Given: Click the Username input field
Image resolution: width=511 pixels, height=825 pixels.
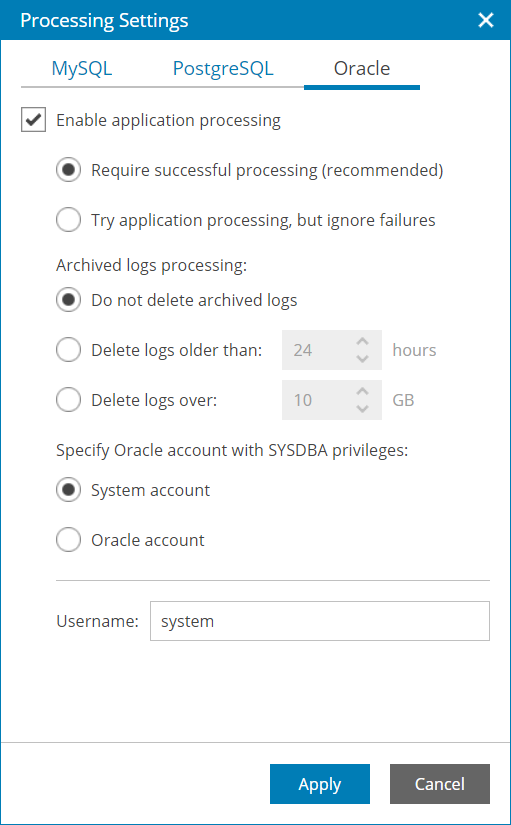Looking at the screenshot, I should tap(320, 621).
